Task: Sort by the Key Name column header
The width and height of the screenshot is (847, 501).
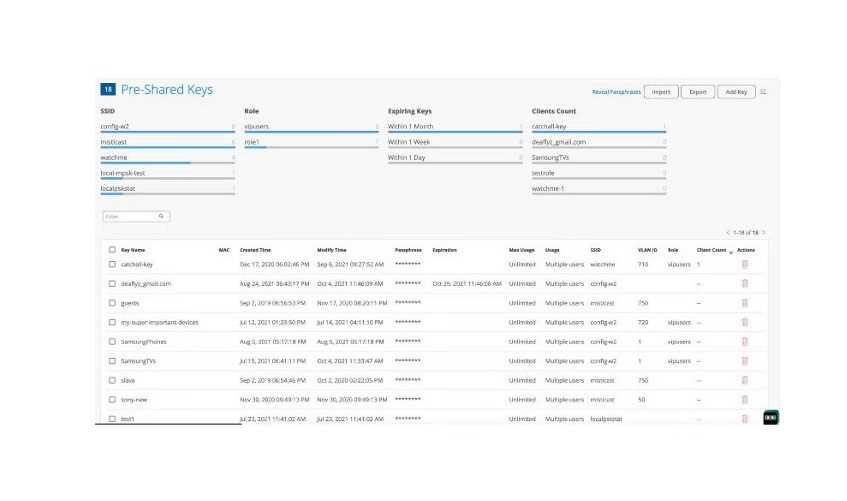Action: tap(133, 249)
